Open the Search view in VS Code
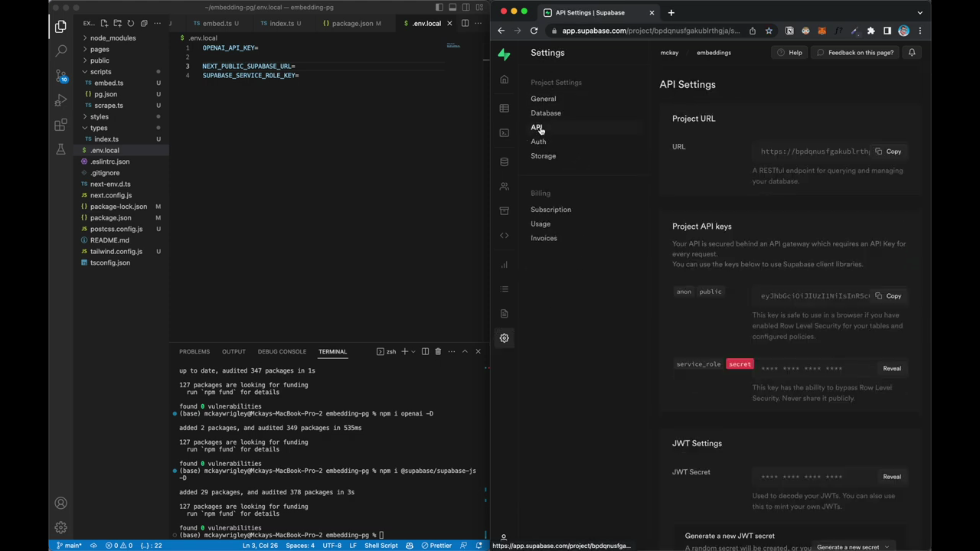 [x=60, y=51]
